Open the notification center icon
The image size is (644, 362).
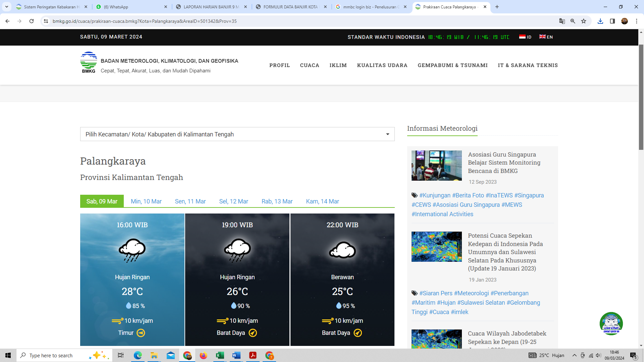pos(634,355)
